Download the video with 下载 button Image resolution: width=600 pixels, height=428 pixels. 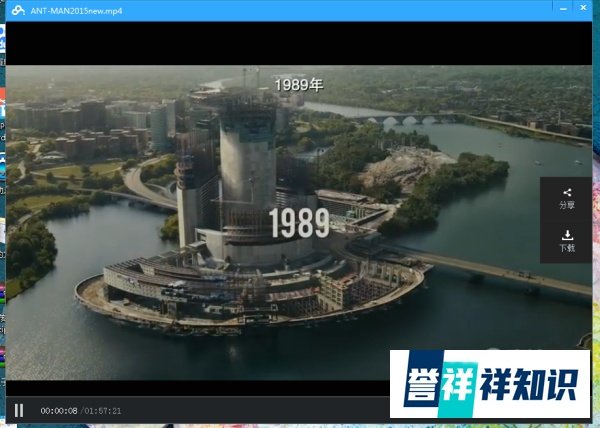tap(567, 241)
